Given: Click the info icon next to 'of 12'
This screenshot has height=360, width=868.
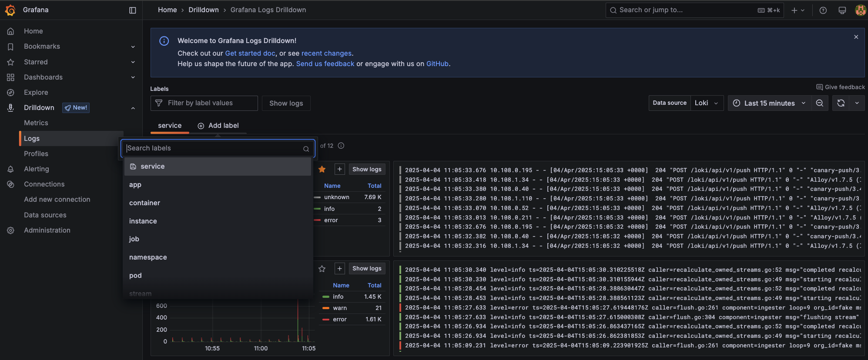Looking at the screenshot, I should [341, 146].
